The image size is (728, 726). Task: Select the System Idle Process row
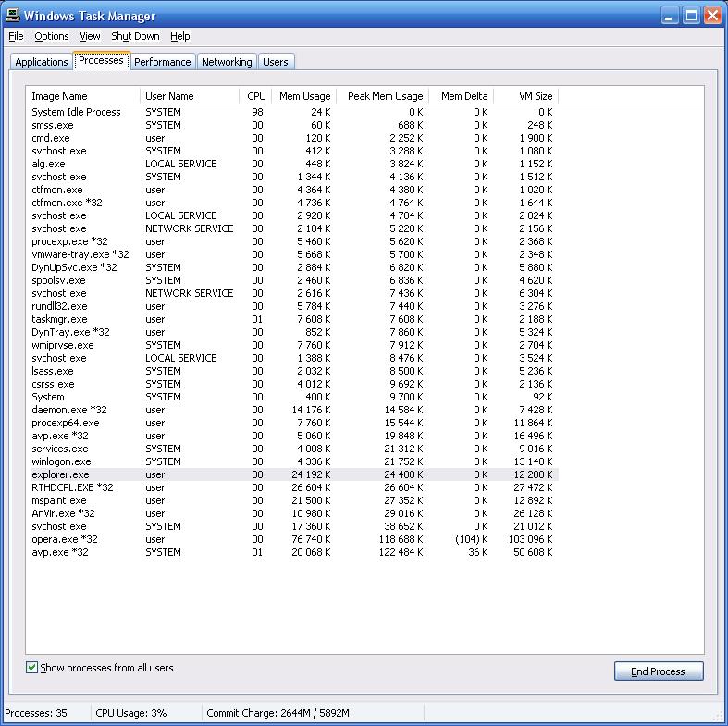coord(292,112)
